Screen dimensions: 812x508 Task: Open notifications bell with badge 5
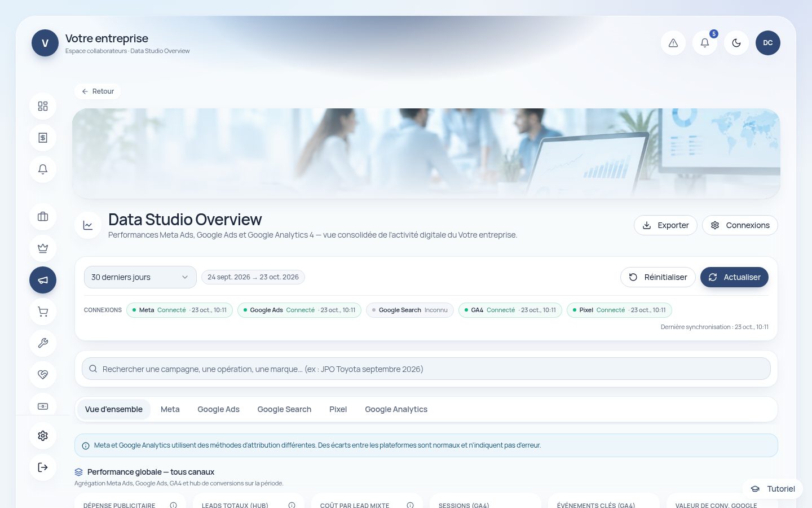[705, 43]
